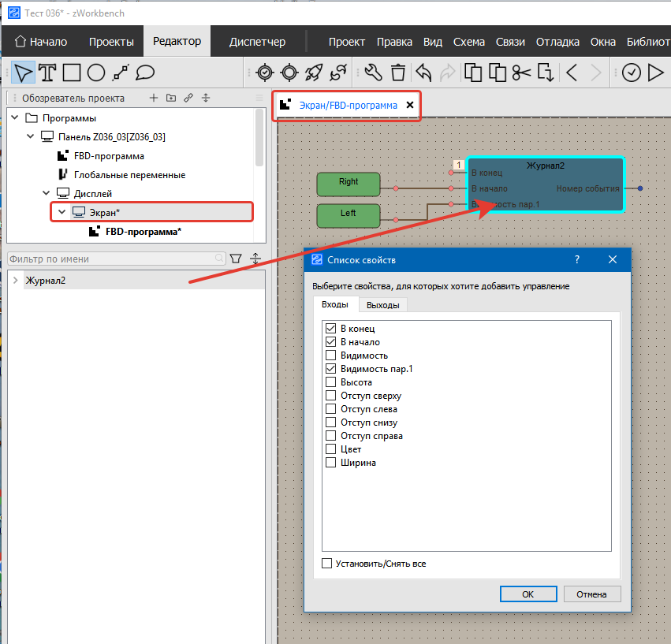Screen dimensions: 671x644
Task: Select the Rectangle drawing tool
Action: point(72,73)
